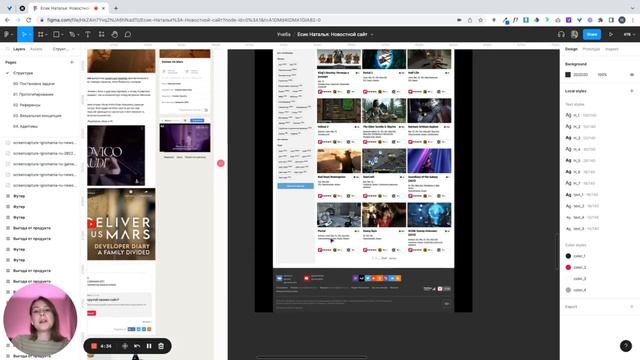
Task: Open Chrome tab search chevron
Action: [x=632, y=8]
